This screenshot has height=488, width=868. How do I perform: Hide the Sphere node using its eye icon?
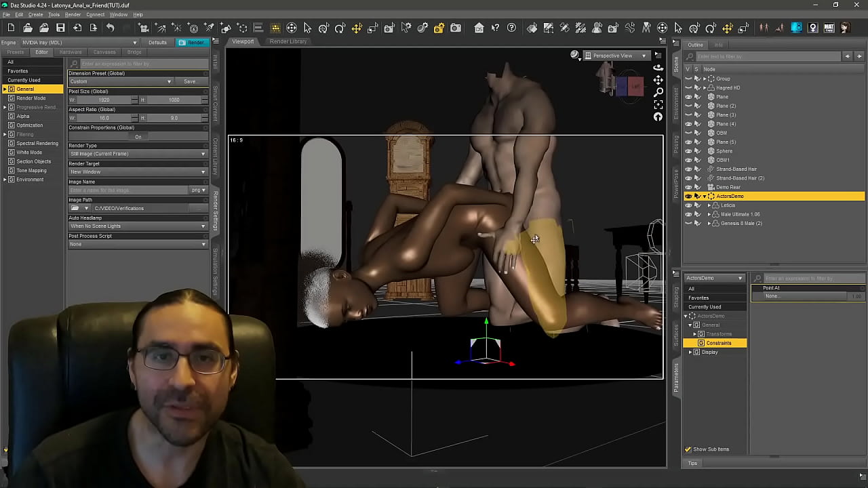click(x=688, y=151)
